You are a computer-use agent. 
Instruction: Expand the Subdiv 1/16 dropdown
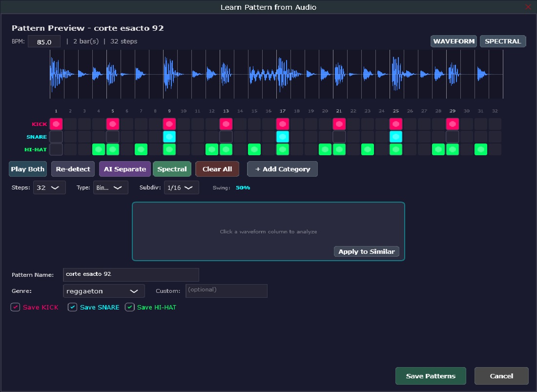click(x=182, y=187)
